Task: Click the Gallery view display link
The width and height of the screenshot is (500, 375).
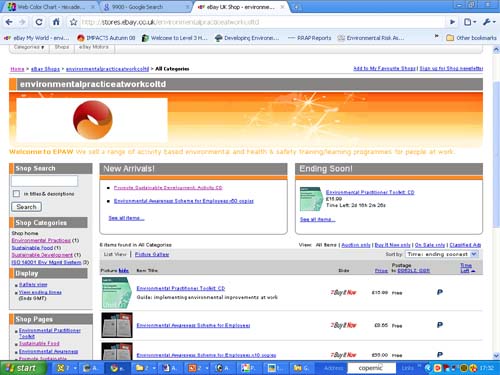Action: [33, 285]
